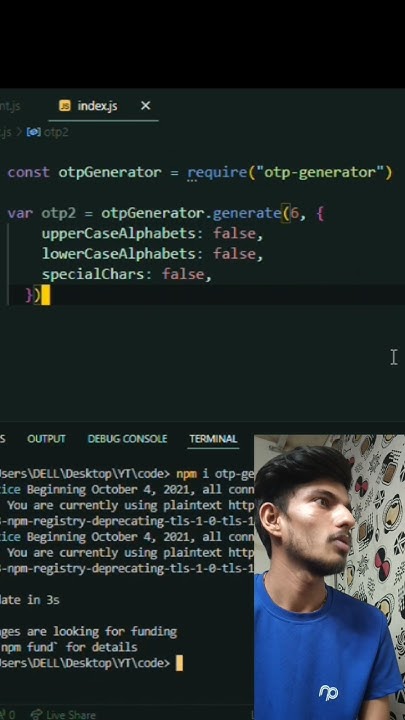Switch to the partially visible .js tab

(10, 106)
